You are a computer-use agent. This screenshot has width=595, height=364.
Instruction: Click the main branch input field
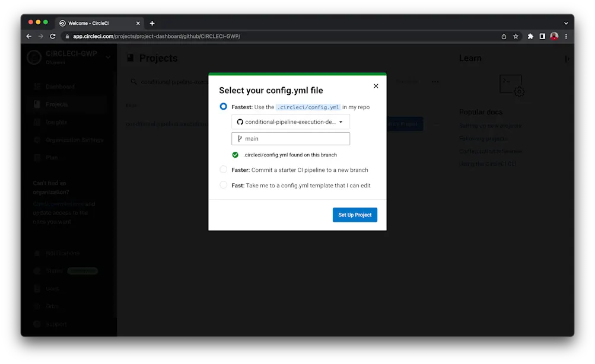(x=290, y=138)
